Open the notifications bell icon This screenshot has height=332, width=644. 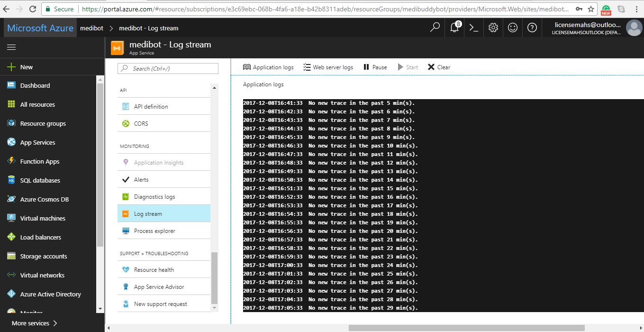[455, 27]
